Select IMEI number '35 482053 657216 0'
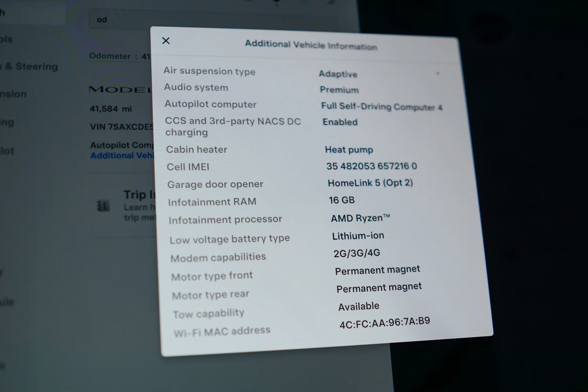 [x=372, y=166]
